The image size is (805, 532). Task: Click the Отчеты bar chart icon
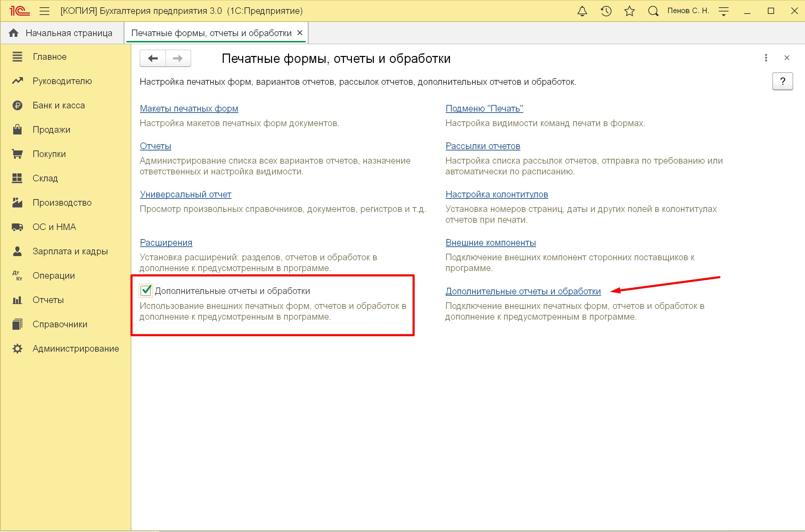click(x=17, y=300)
